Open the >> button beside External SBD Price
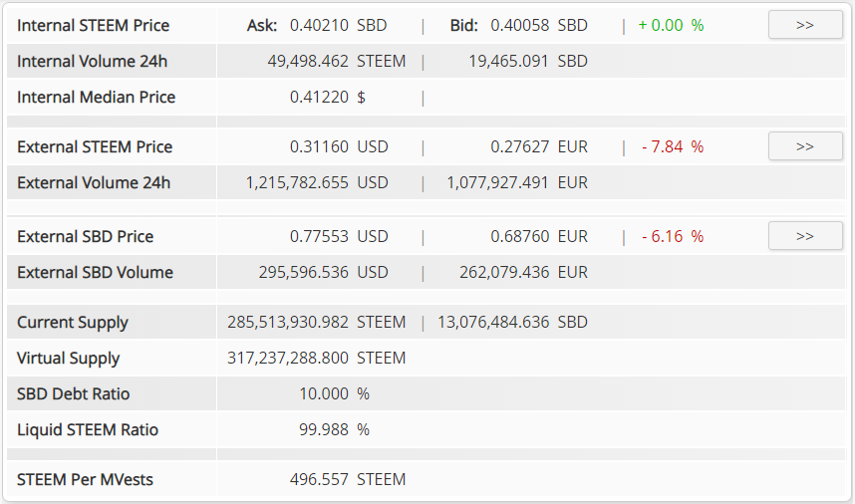Screen dimensions: 855x504 point(805,236)
